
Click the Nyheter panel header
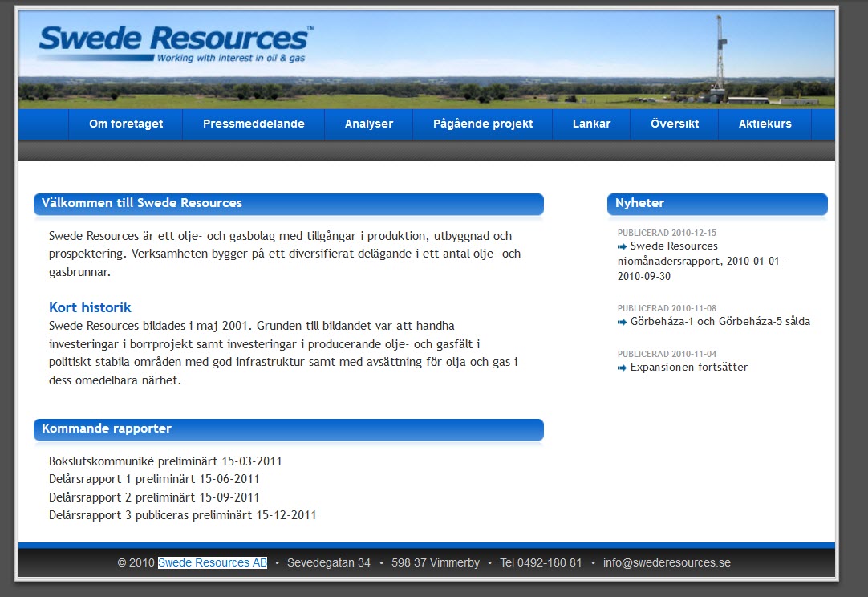click(x=717, y=204)
